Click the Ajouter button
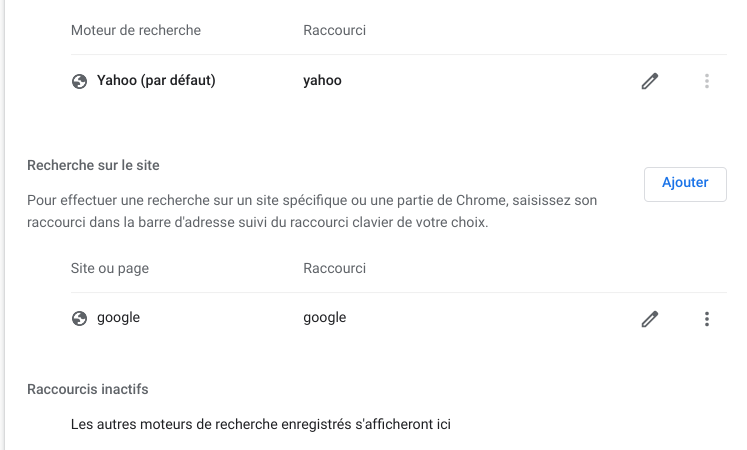 pos(685,184)
